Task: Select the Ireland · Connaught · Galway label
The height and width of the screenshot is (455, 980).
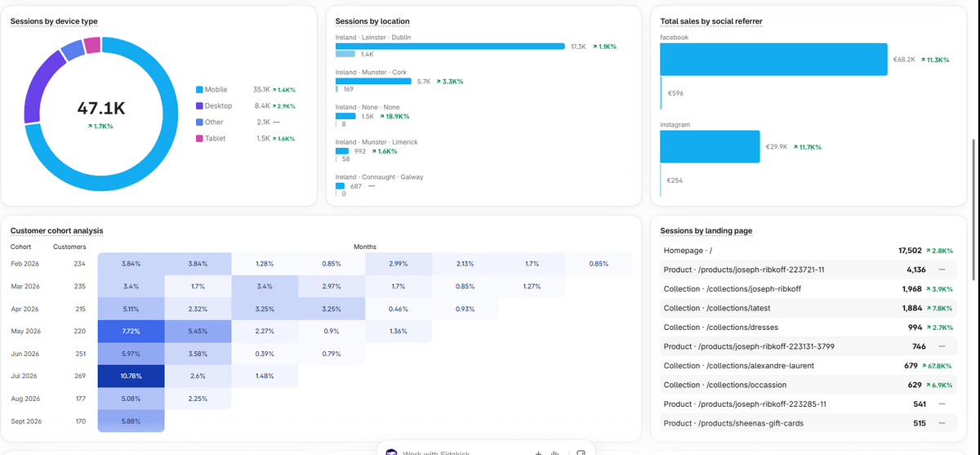Action: click(x=380, y=177)
